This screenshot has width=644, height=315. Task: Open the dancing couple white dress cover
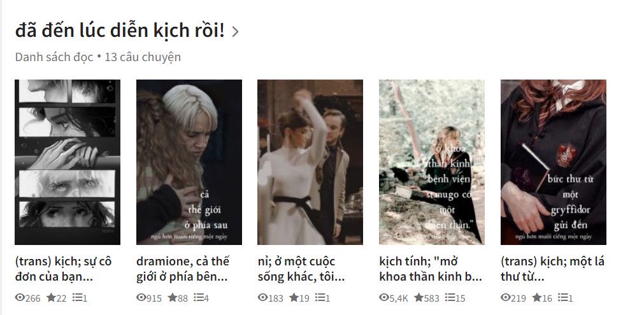310,162
